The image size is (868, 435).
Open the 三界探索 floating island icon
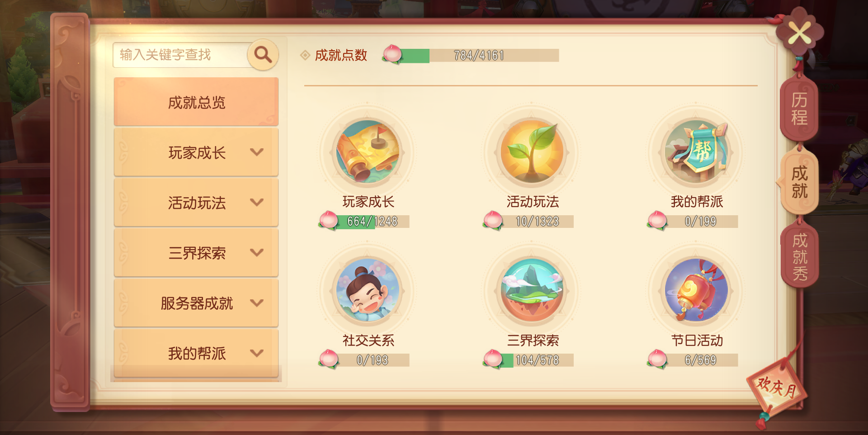click(x=532, y=290)
